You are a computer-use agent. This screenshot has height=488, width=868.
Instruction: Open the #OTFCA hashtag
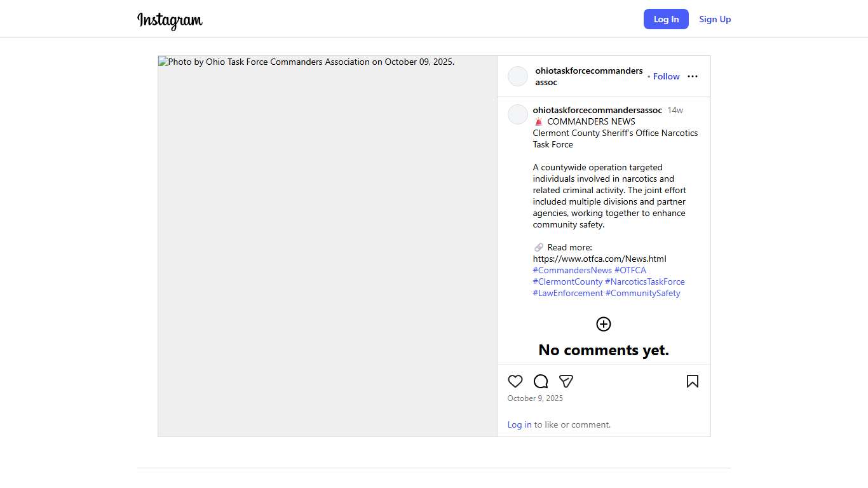click(630, 270)
